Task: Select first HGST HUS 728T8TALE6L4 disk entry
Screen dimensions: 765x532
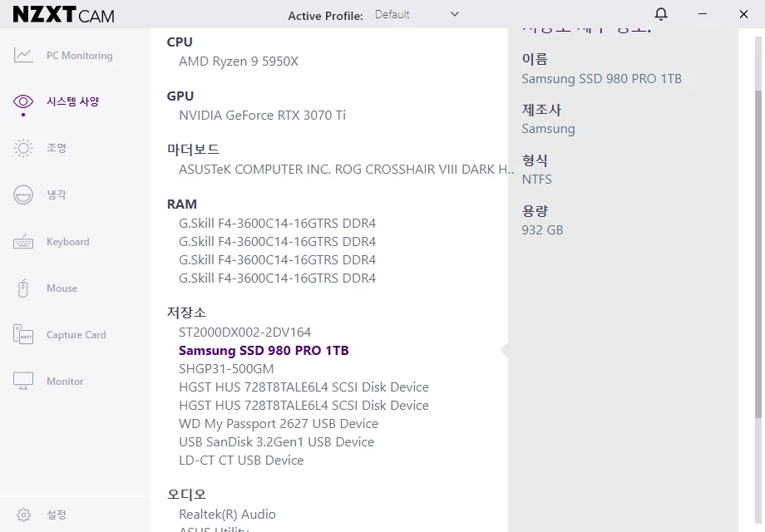Action: (304, 387)
